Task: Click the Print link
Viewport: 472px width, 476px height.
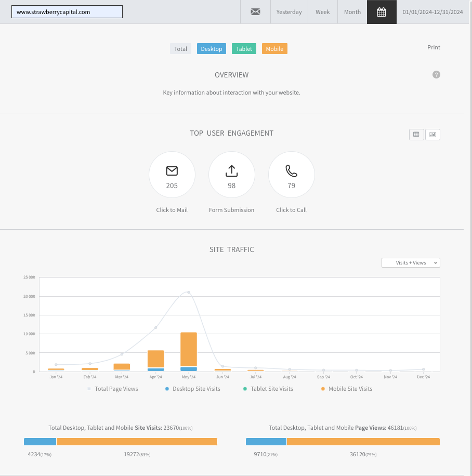Action: [x=434, y=47]
